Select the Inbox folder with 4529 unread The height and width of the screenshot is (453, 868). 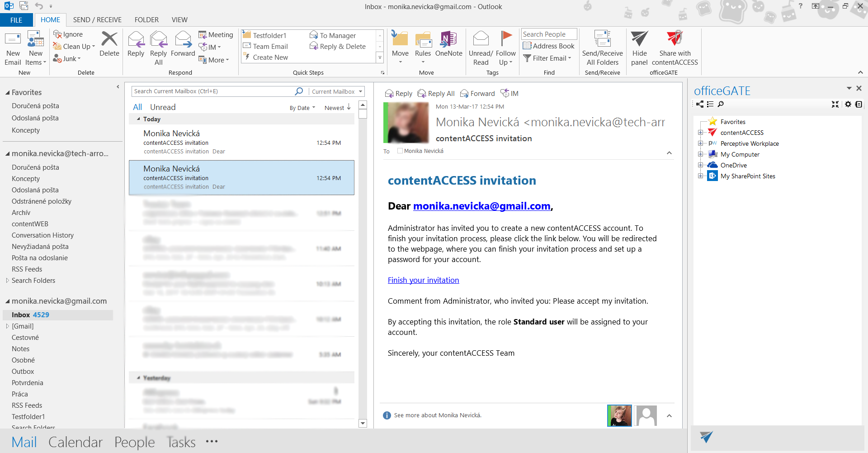pos(58,315)
